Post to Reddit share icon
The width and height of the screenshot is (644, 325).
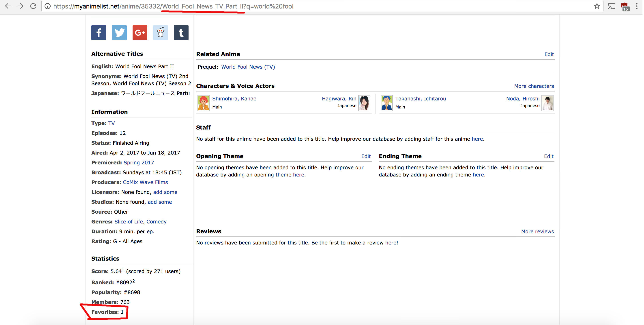(x=160, y=32)
